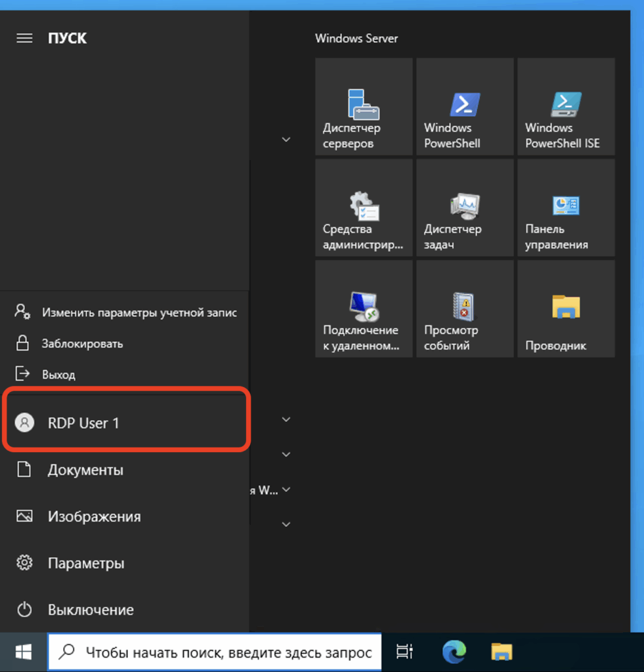
Task: Open the Средства администрирования tile
Action: coord(364,208)
